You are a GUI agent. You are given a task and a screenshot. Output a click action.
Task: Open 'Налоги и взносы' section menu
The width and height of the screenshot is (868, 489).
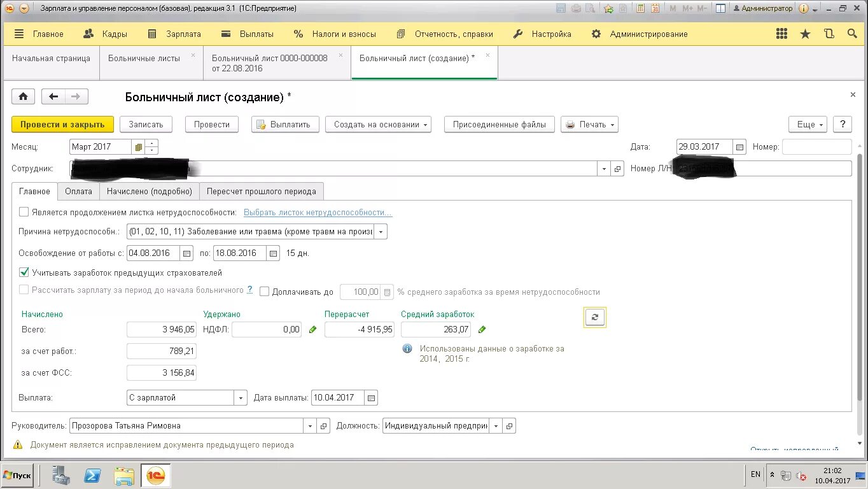(335, 34)
